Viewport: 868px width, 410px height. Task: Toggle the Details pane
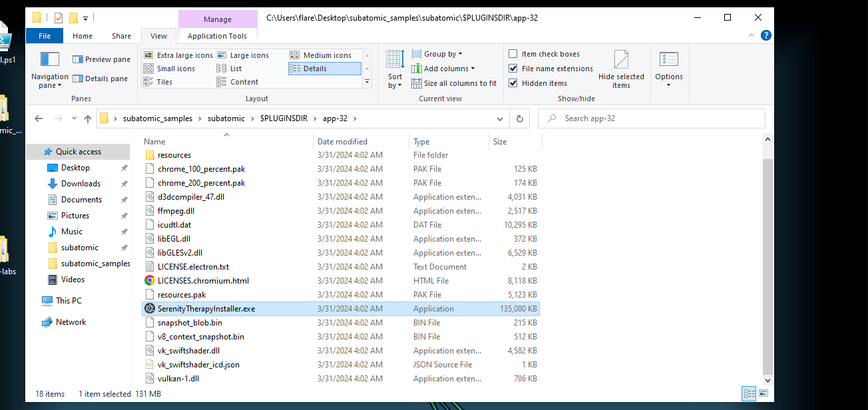(x=101, y=79)
